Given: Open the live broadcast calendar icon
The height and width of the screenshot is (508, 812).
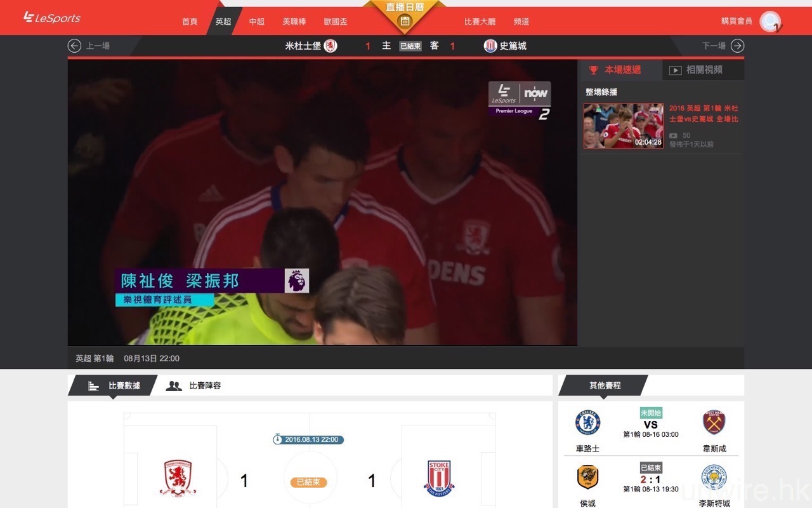Looking at the screenshot, I should [405, 22].
